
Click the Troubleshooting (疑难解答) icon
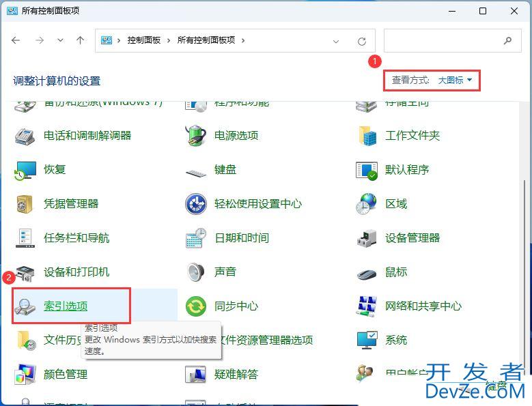195,374
